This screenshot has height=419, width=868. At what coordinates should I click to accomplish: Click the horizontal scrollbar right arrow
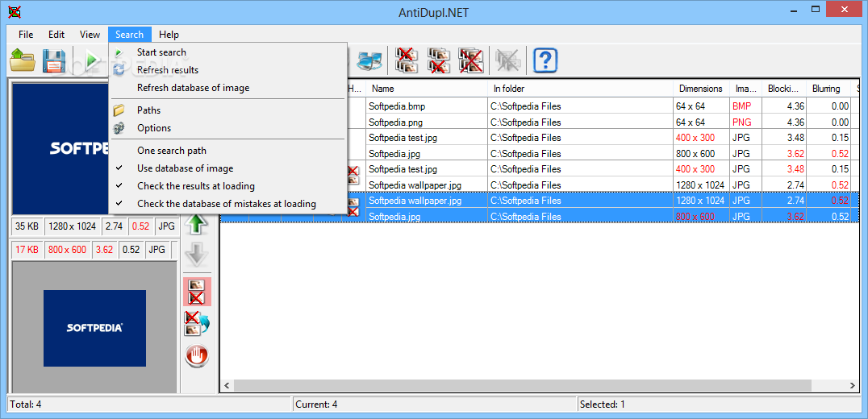(852, 385)
